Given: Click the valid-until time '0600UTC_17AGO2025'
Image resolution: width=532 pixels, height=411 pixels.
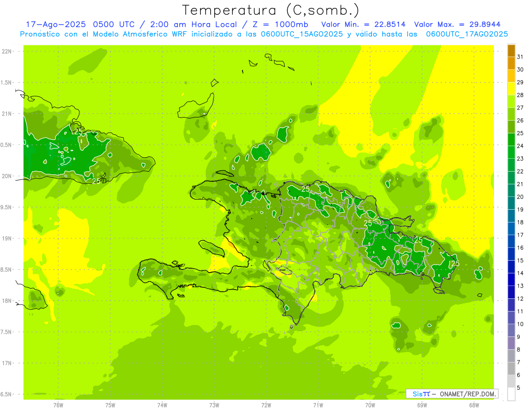Looking at the screenshot, I should [466, 34].
